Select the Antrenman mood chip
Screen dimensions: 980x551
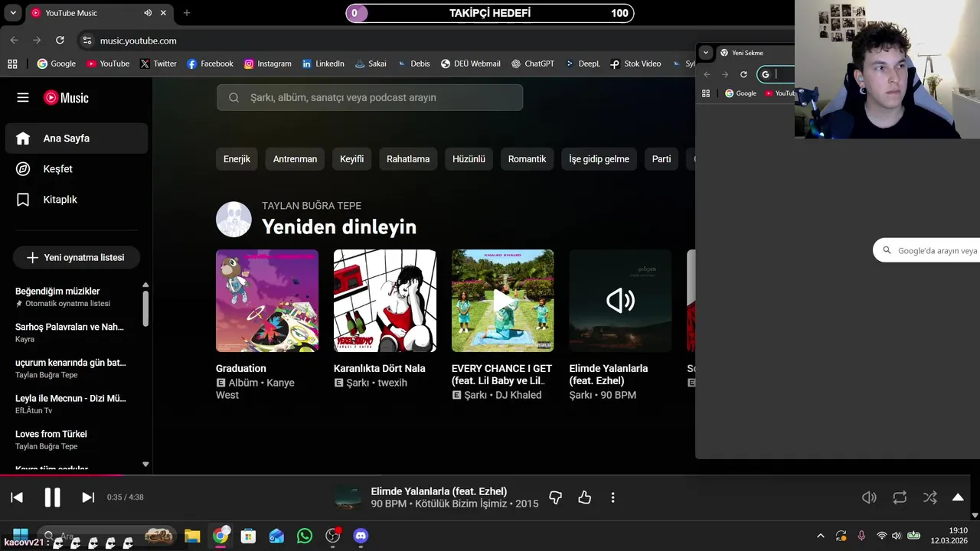click(x=295, y=159)
